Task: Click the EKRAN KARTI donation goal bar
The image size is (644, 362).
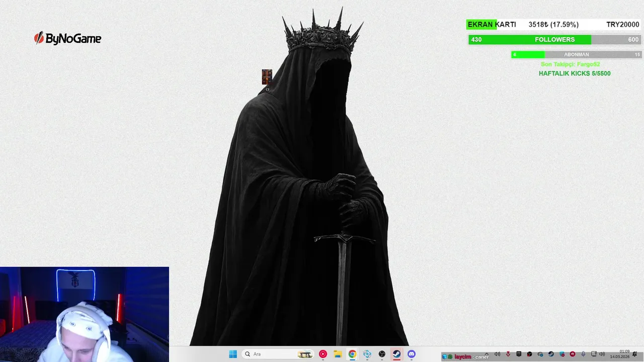Action: point(553,25)
